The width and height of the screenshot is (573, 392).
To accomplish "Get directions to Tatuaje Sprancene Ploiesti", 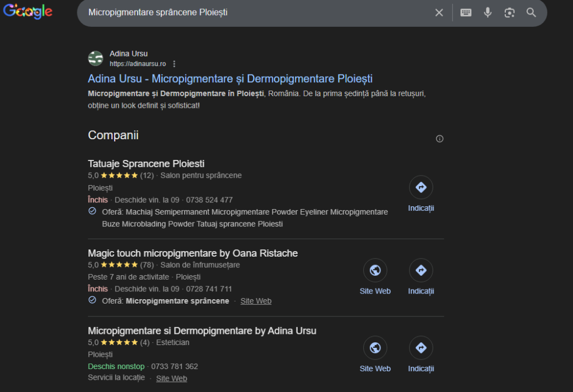I will (421, 188).
